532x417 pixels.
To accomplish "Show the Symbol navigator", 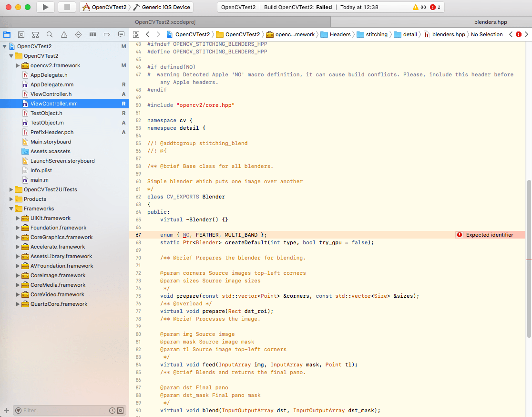I will click(35, 34).
